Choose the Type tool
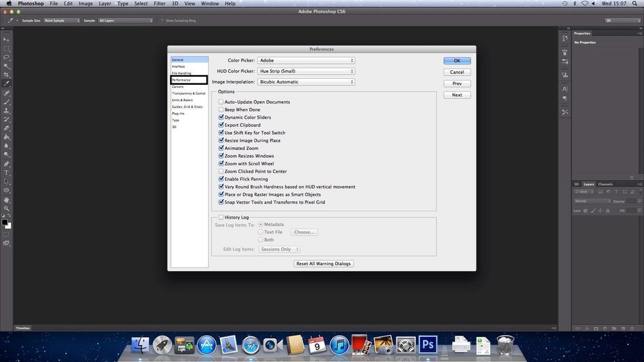 [7, 173]
